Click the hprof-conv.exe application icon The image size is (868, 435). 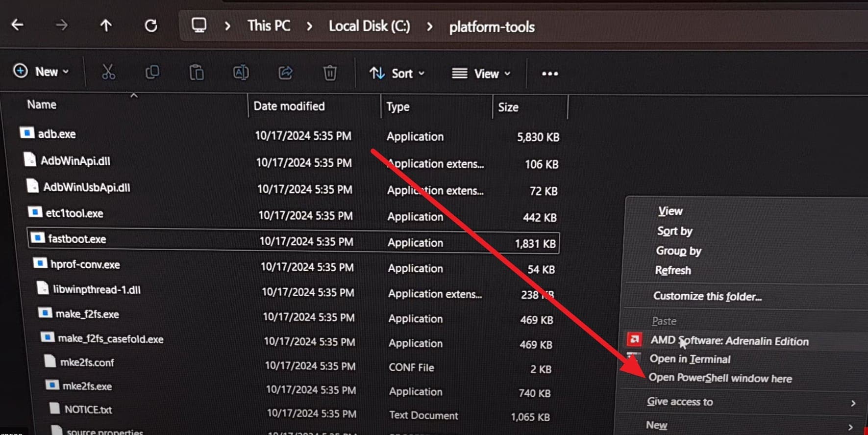pyautogui.click(x=40, y=263)
